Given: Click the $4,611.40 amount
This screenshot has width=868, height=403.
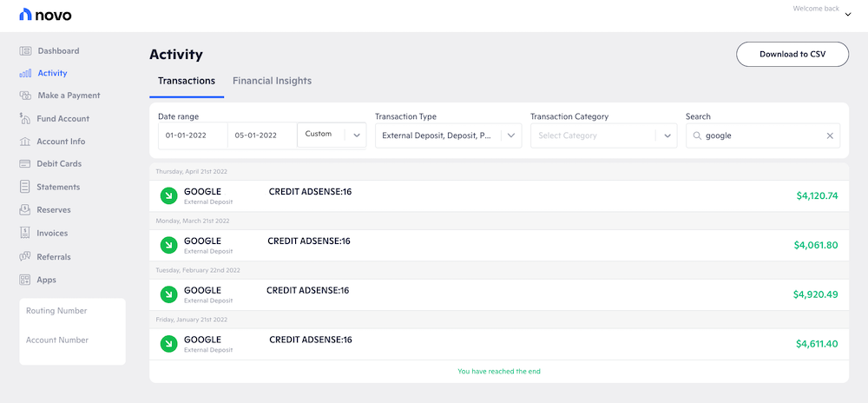Looking at the screenshot, I should [817, 343].
